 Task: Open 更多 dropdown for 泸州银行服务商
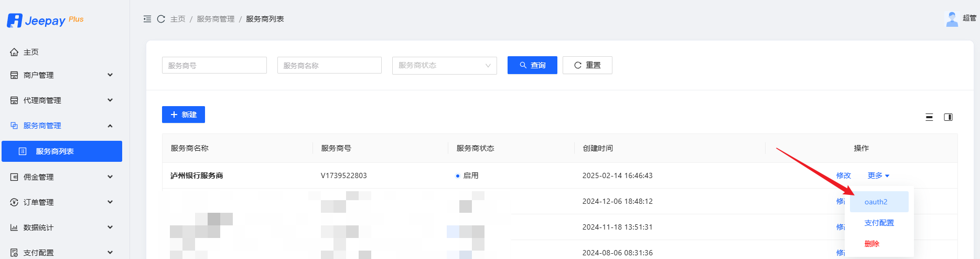click(878, 175)
